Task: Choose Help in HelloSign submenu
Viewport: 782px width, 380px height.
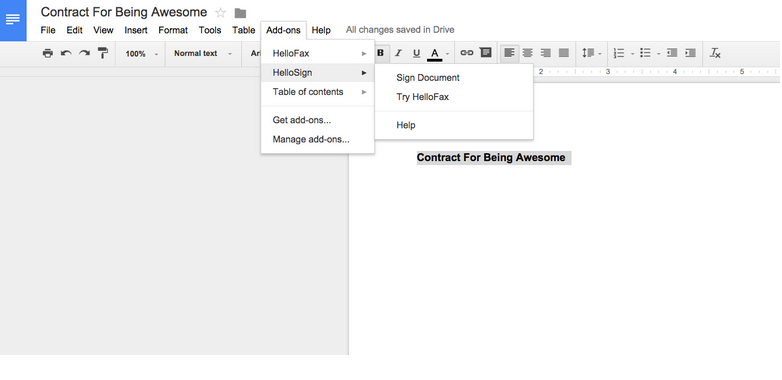Action: pyautogui.click(x=454, y=125)
